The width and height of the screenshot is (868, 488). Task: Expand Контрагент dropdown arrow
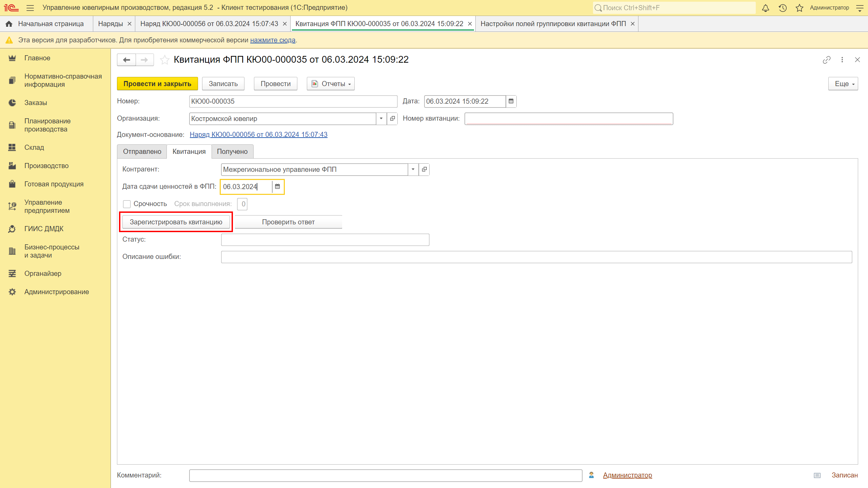coord(413,169)
